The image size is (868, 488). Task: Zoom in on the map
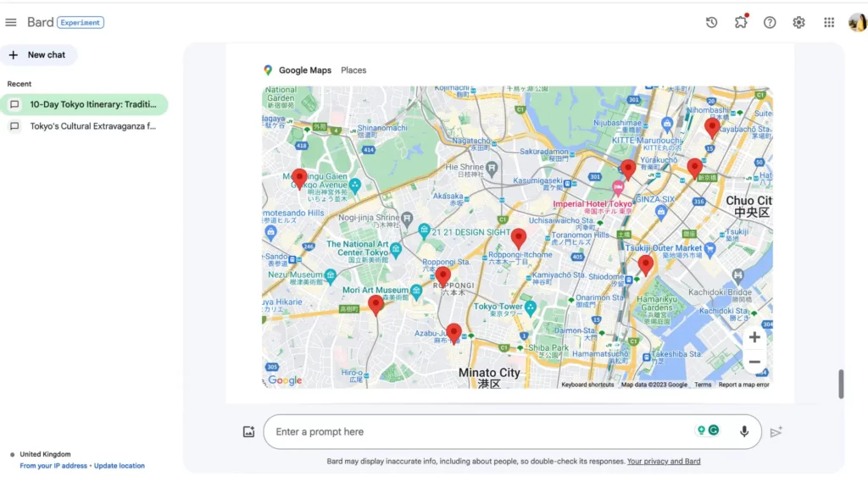pyautogui.click(x=754, y=337)
